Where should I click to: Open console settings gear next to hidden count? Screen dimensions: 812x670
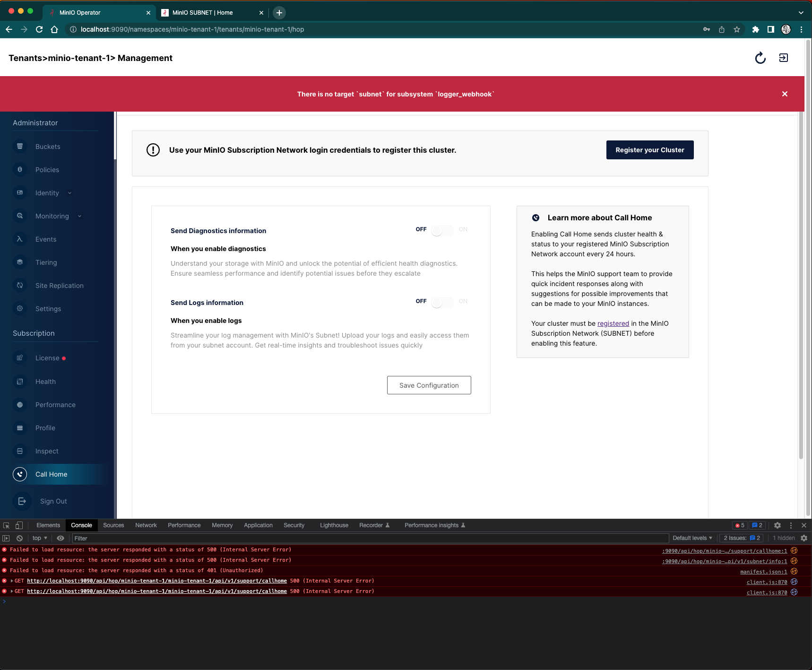click(804, 538)
